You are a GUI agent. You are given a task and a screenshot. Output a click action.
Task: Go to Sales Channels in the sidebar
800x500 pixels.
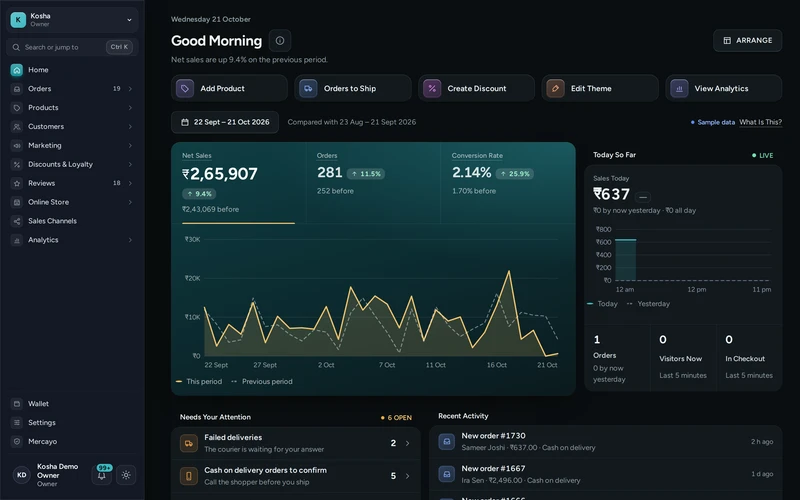point(72,221)
